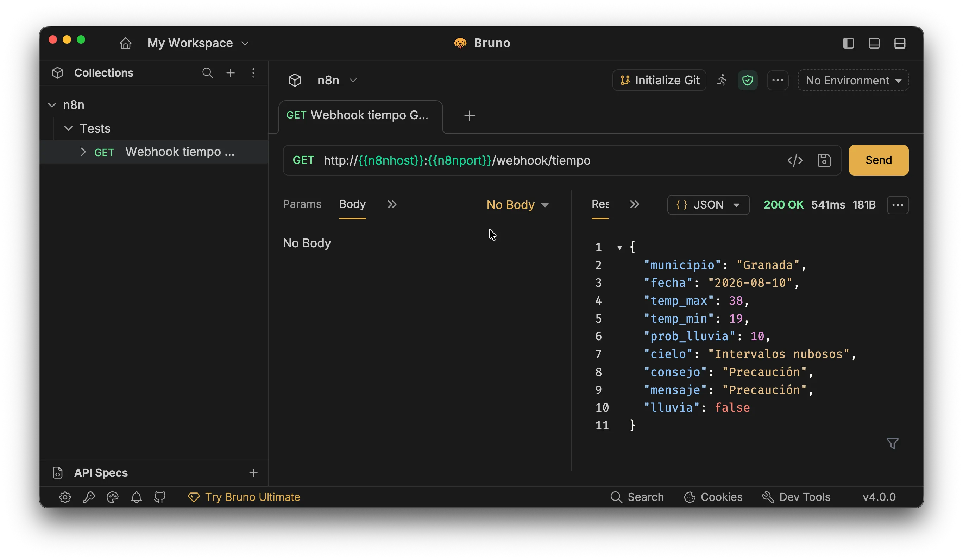963x560 pixels.
Task: Show more request tabs chevrons
Action: point(392,204)
